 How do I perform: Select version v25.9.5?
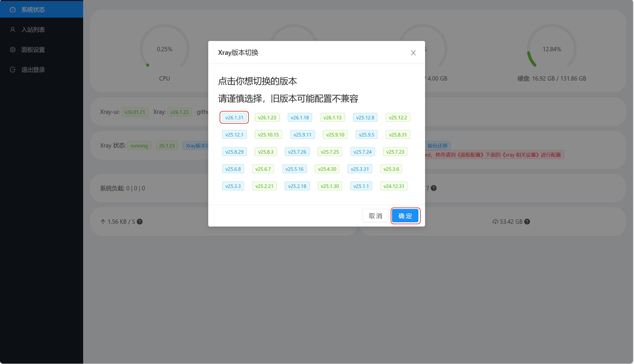pos(366,135)
